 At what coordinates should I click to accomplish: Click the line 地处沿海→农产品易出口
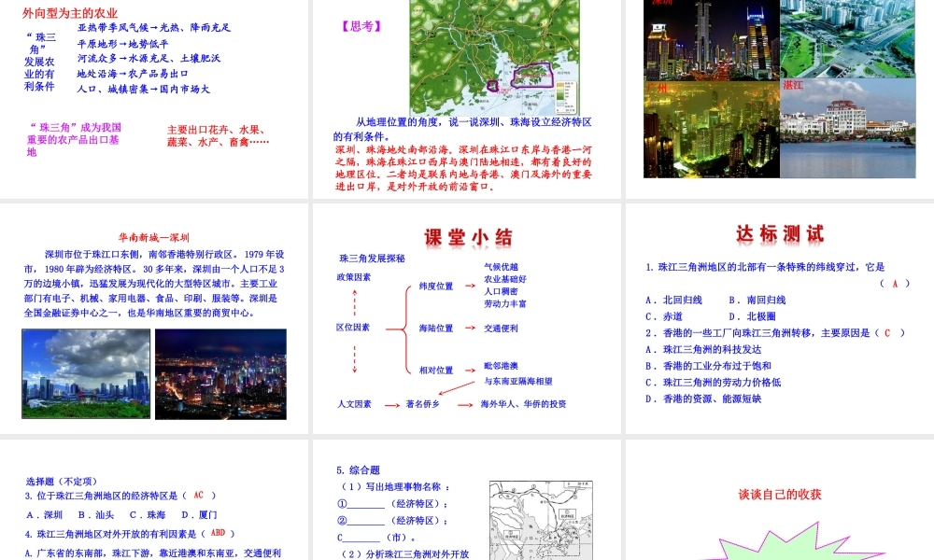pyautogui.click(x=133, y=74)
